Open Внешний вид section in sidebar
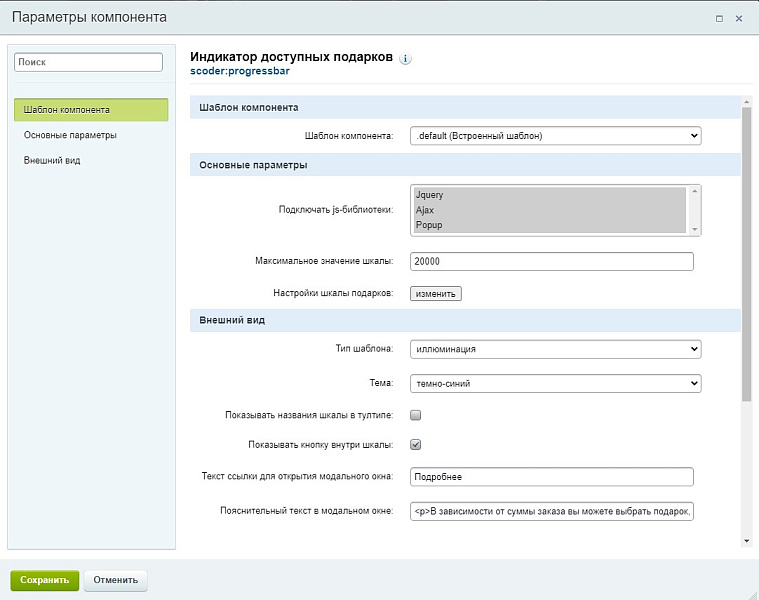Screen dimensions: 759x600 [52, 160]
